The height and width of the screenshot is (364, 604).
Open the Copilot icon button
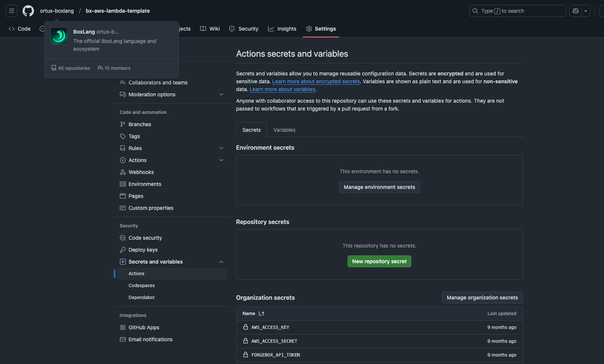575,11
